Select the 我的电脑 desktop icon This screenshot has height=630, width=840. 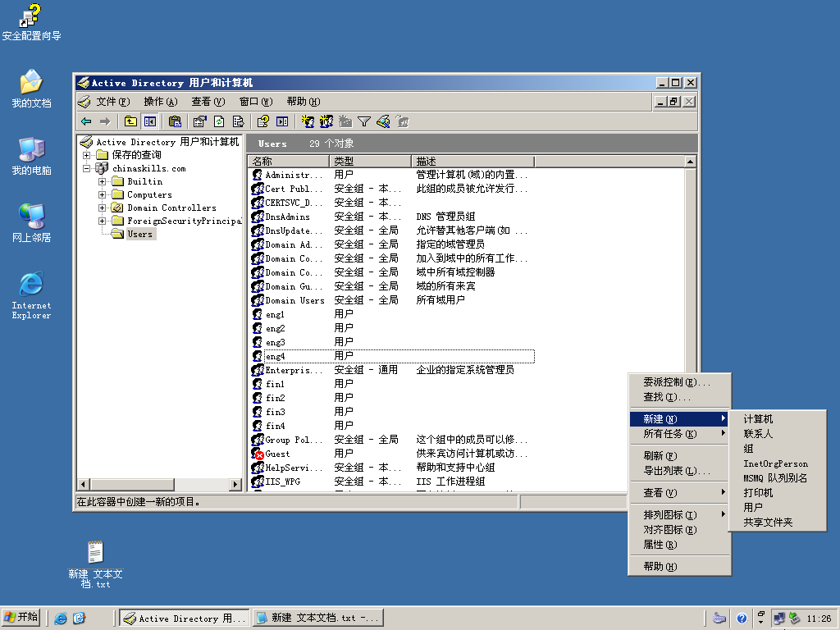pyautogui.click(x=31, y=157)
